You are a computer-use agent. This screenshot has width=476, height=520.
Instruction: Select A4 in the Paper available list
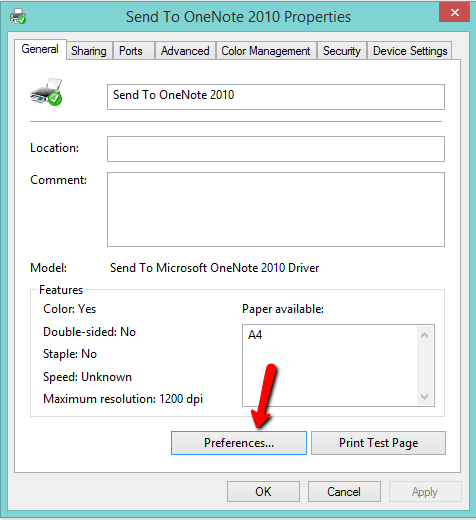click(255, 335)
